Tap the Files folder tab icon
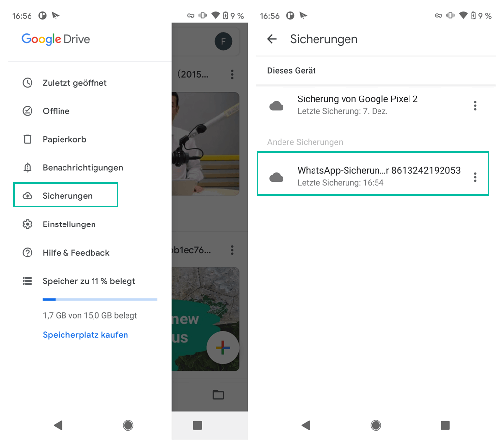 [218, 395]
